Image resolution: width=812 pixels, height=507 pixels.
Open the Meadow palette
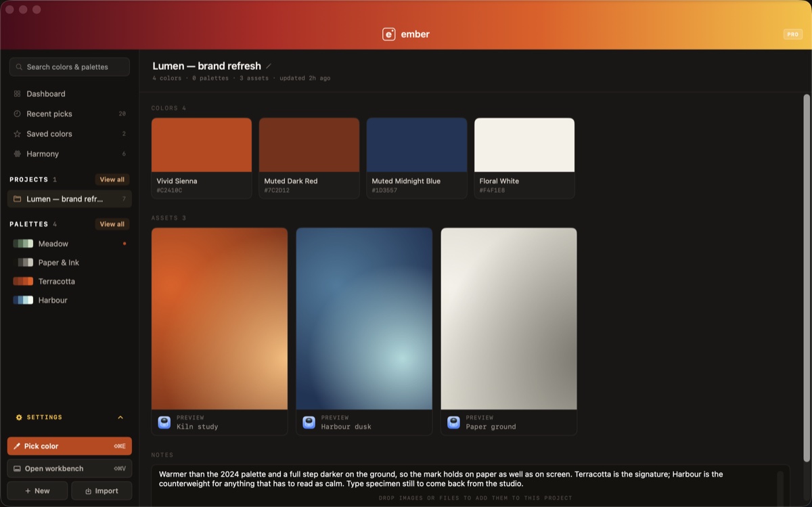point(69,244)
